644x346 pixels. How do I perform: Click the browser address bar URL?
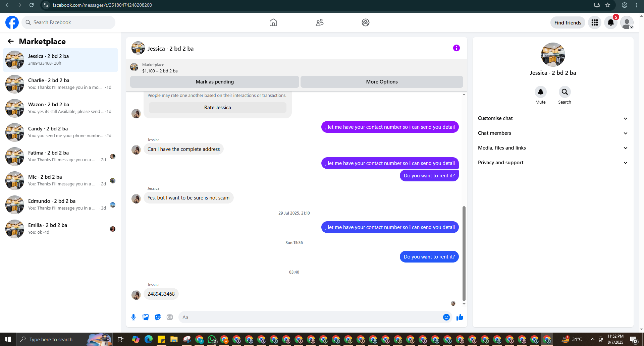click(x=102, y=5)
